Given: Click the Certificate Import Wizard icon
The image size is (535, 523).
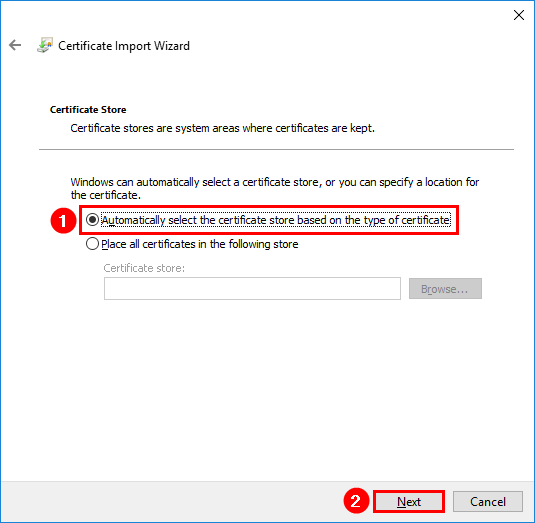Looking at the screenshot, I should (45, 45).
